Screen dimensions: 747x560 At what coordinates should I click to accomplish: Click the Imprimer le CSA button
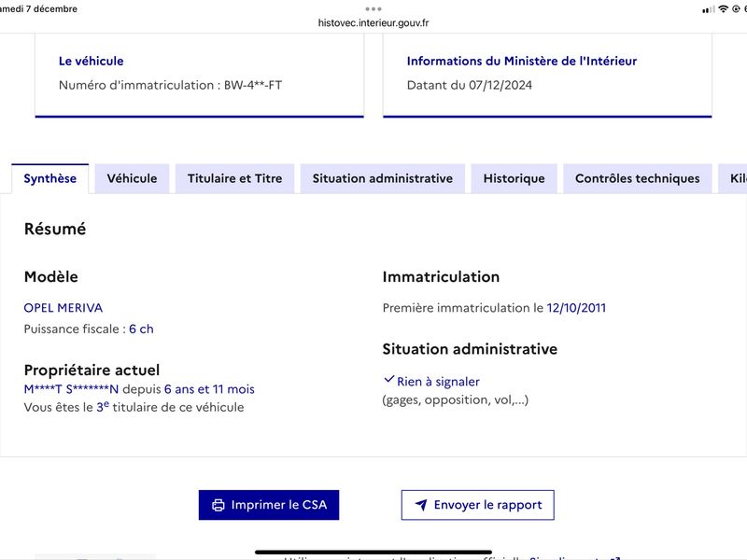click(269, 505)
